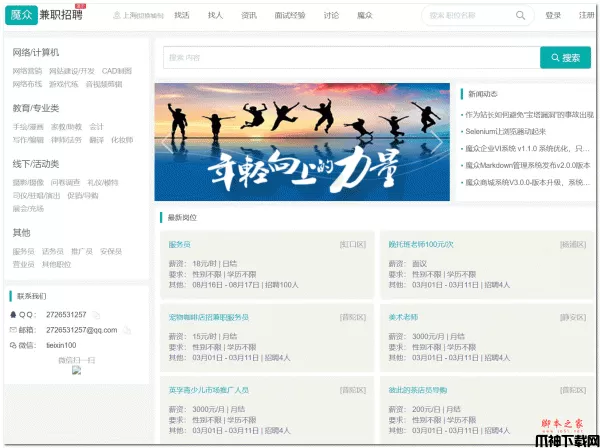
Task: Click the 魔众兼职招聘 site logo
Action: 46,15
